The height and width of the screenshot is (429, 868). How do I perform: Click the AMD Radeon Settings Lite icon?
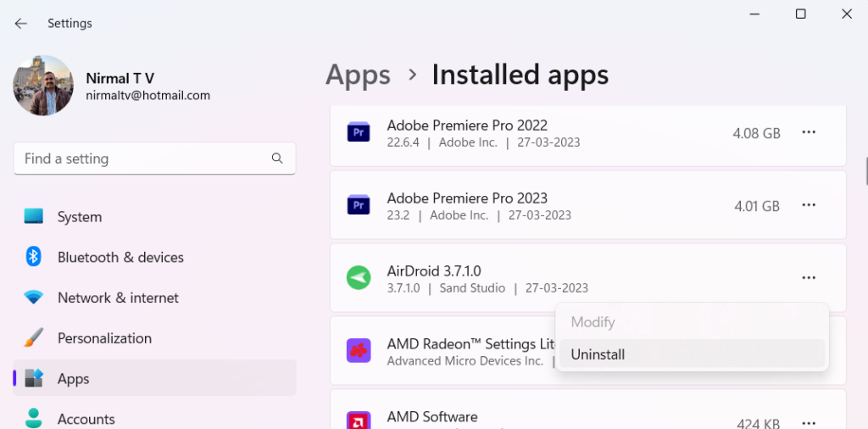pos(359,350)
